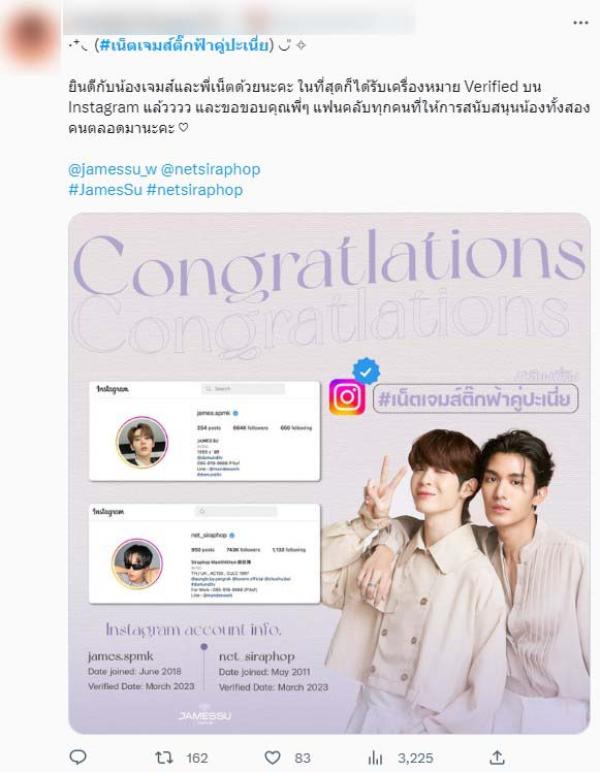Image resolution: width=600 pixels, height=772 pixels.
Task: Click the share upload icon
Action: pos(498,757)
